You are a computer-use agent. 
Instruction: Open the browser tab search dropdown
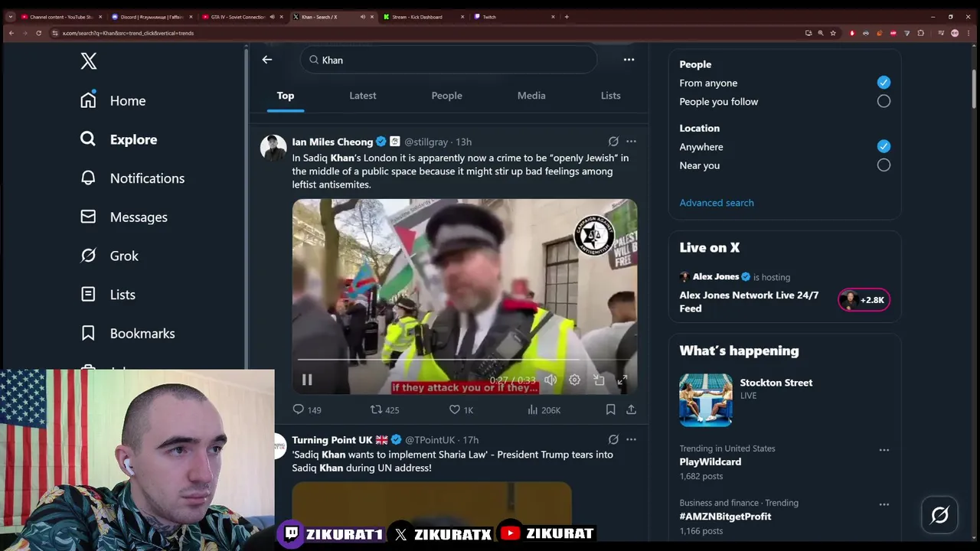pos(10,17)
